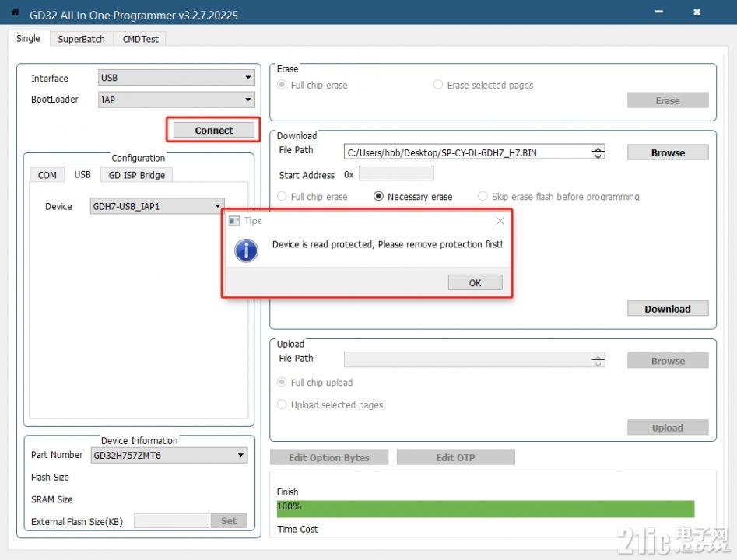Viewport: 737px width, 560px height.
Task: Click the green 100% progress bar
Action: click(486, 509)
